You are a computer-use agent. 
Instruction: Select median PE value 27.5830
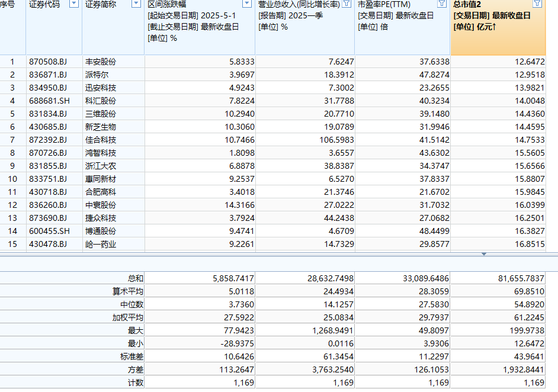[x=434, y=305]
